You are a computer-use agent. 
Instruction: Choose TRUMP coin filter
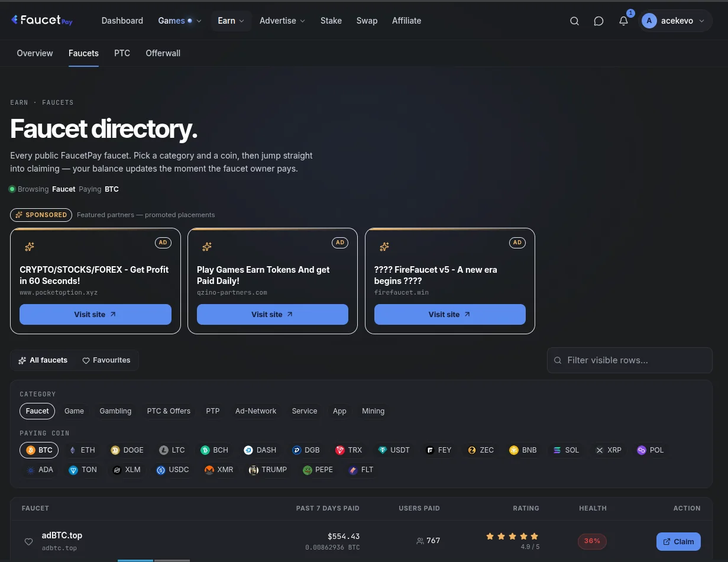(268, 470)
